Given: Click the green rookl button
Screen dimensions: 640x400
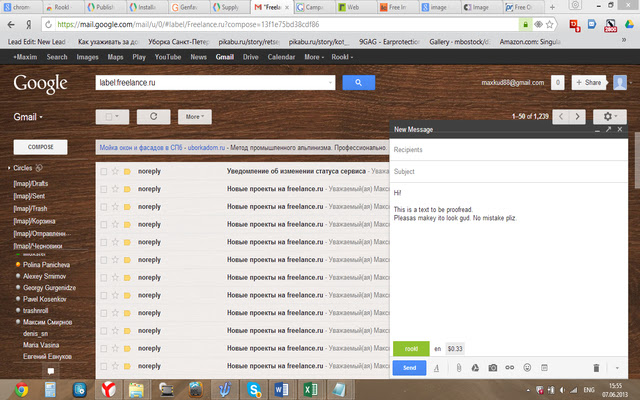Looking at the screenshot, I should [x=411, y=349].
